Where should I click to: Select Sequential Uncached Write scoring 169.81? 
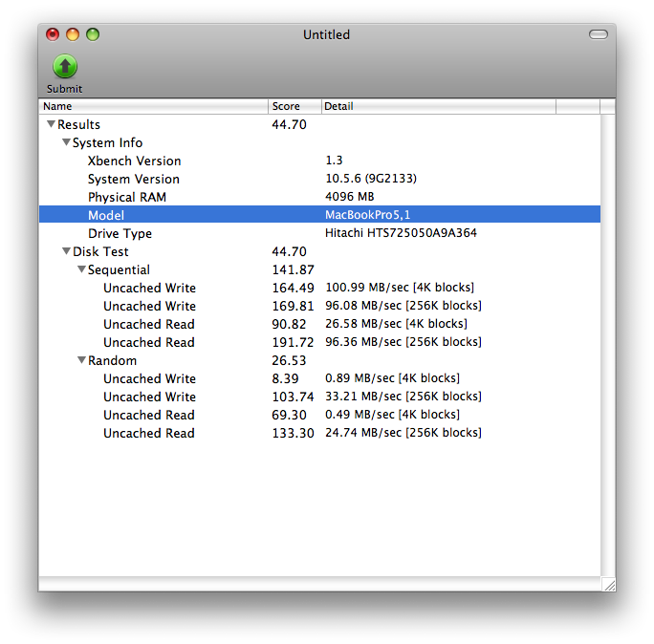pyautogui.click(x=320, y=306)
